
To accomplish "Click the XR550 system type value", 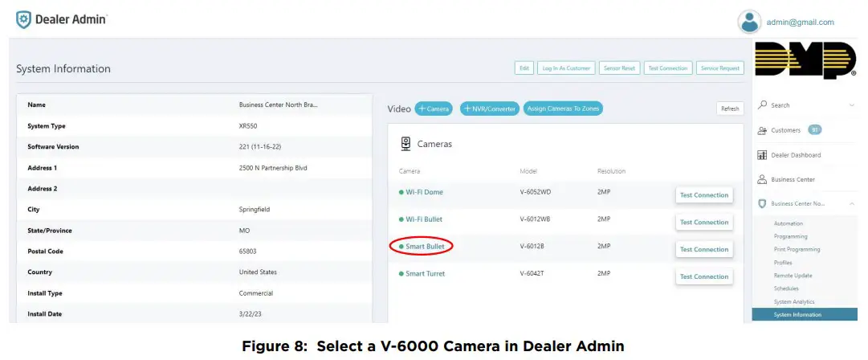I will [x=248, y=125].
